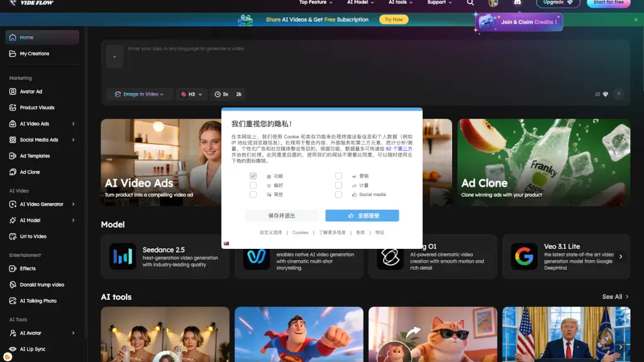Image resolution: width=644 pixels, height=362 pixels.
Task: Click the Join & Claim Credits banner
Action: pyautogui.click(x=519, y=22)
